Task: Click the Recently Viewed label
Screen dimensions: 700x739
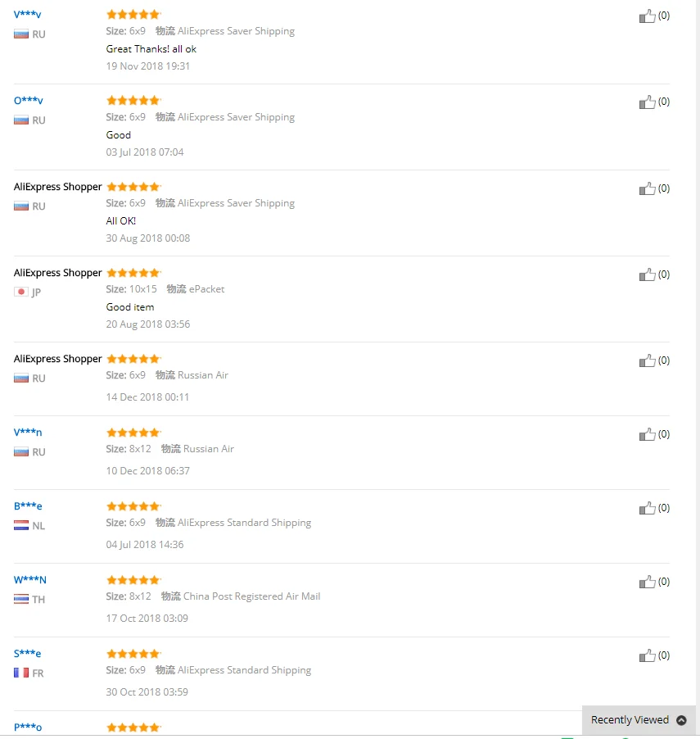Action: pyautogui.click(x=630, y=720)
